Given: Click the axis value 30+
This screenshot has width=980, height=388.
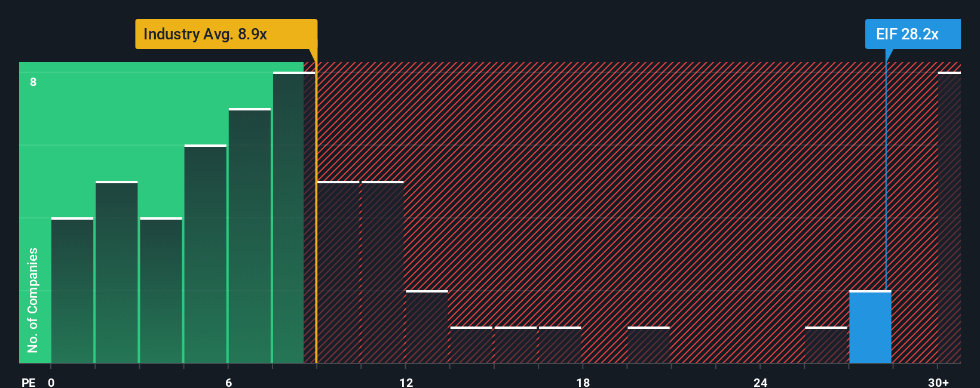Looking at the screenshot, I should 939,382.
